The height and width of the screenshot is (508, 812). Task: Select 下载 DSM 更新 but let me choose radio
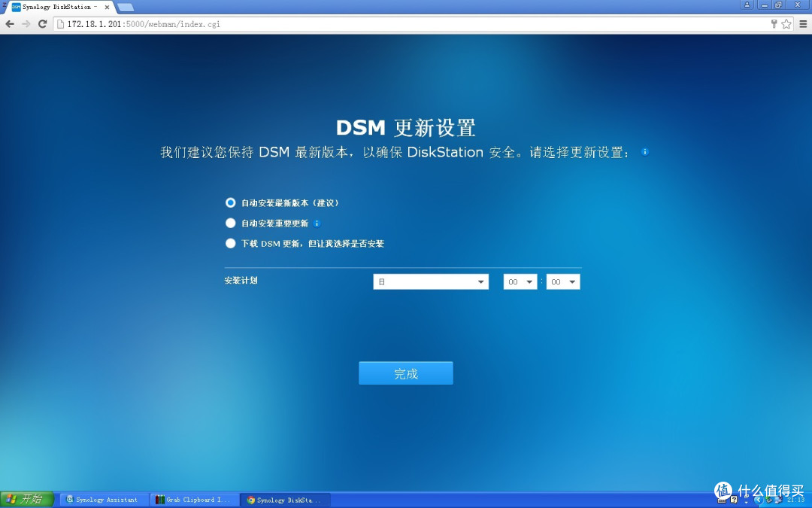pos(231,243)
